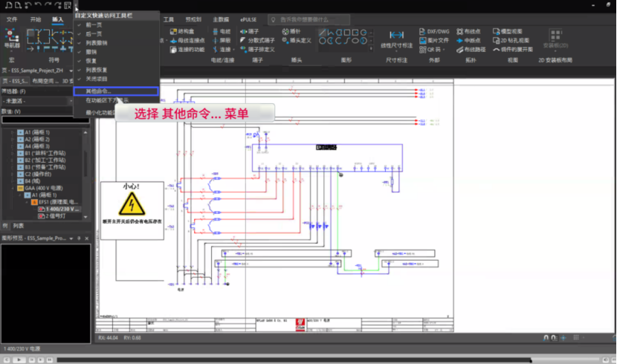
Task: Close the graphical preview panel
Action: (86, 238)
